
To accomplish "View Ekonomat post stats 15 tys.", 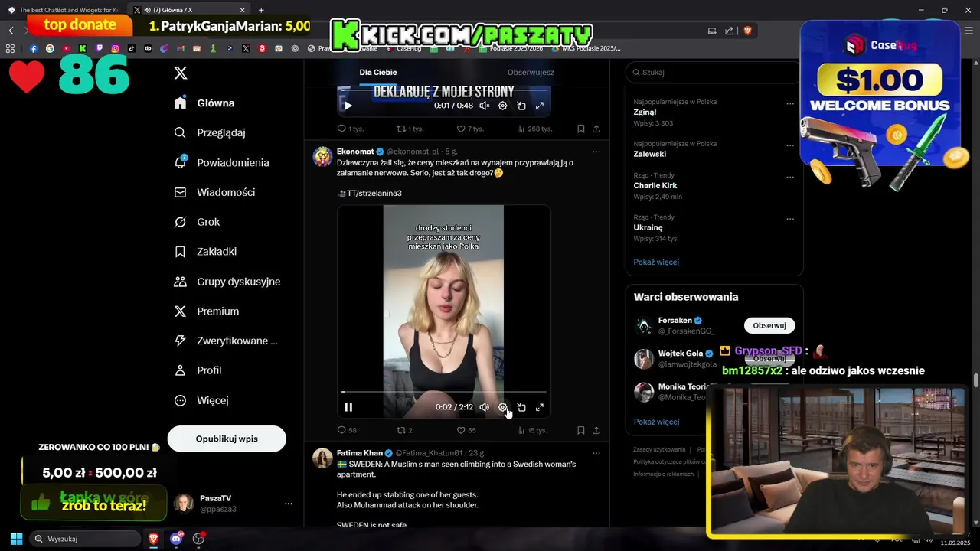I will (532, 430).
